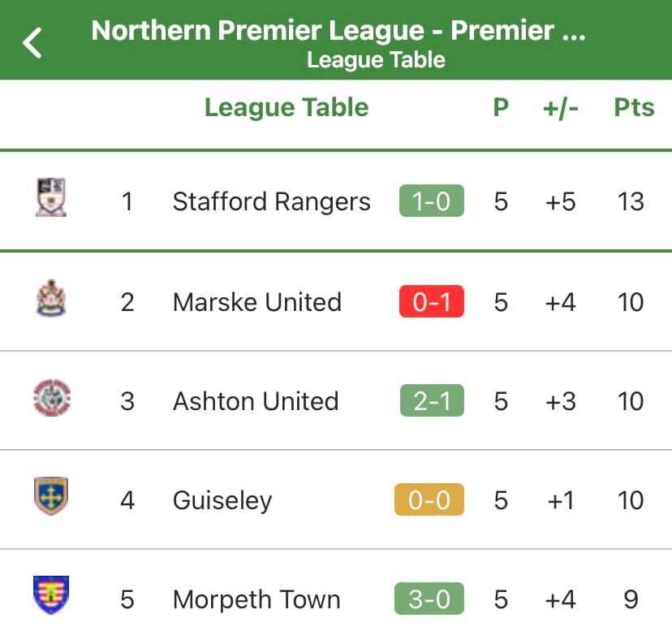Select Morpeth Town team name
This screenshot has height=631, width=672.
256,599
